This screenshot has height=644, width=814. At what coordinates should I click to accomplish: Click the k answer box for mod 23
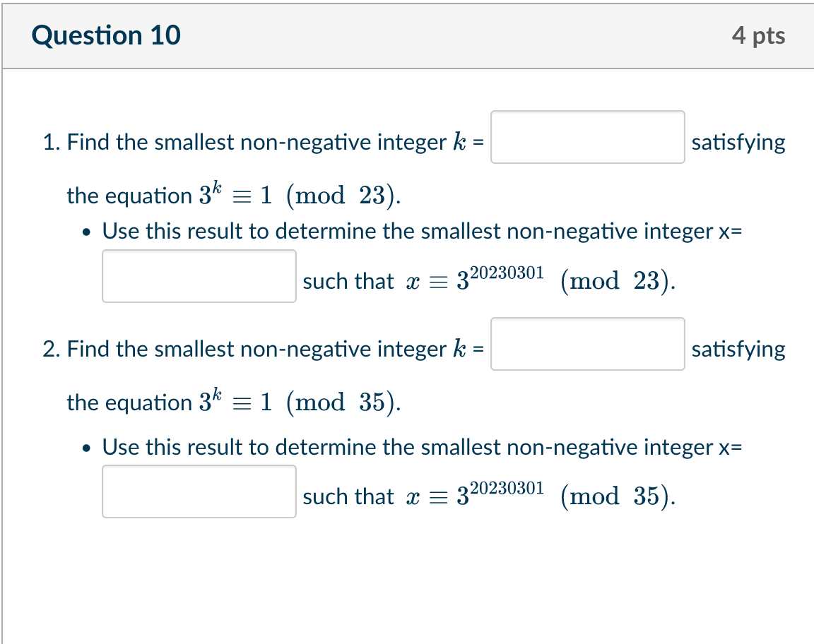[588, 137]
